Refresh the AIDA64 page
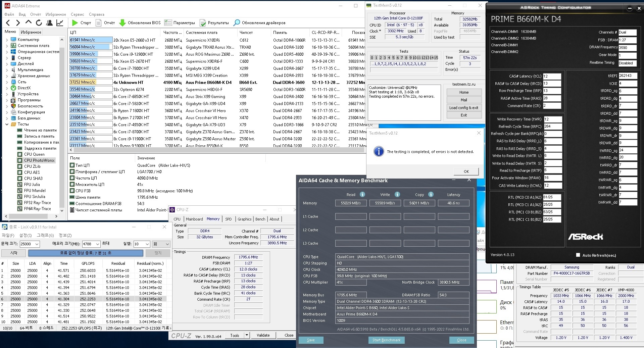The height and width of the screenshot is (348, 644). coord(39,23)
